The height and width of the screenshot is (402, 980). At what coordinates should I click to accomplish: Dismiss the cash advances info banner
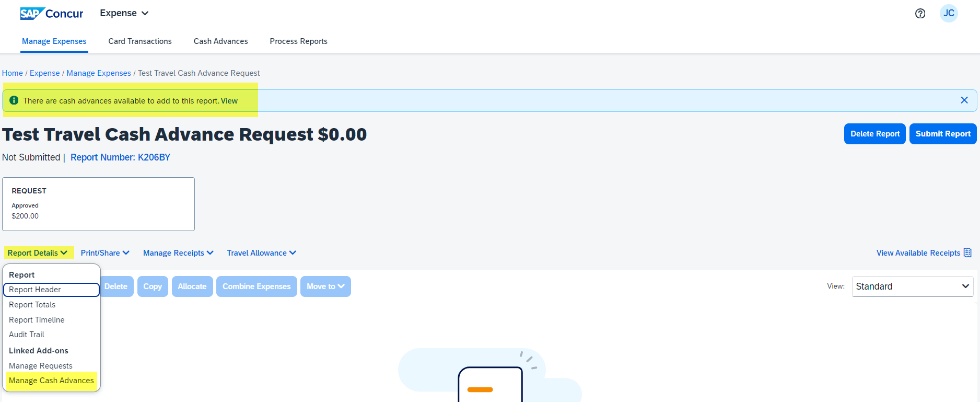coord(964,100)
